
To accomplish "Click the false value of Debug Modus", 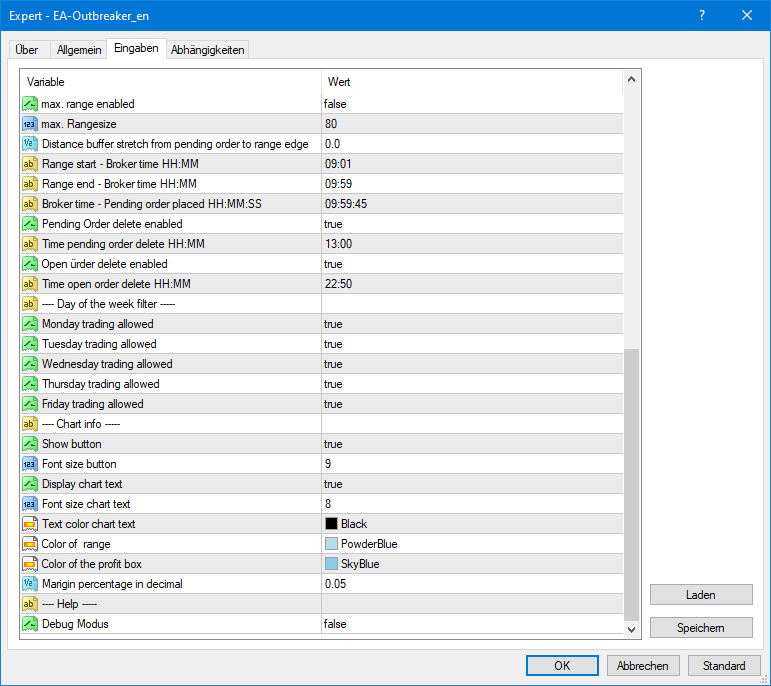I will pyautogui.click(x=335, y=624).
